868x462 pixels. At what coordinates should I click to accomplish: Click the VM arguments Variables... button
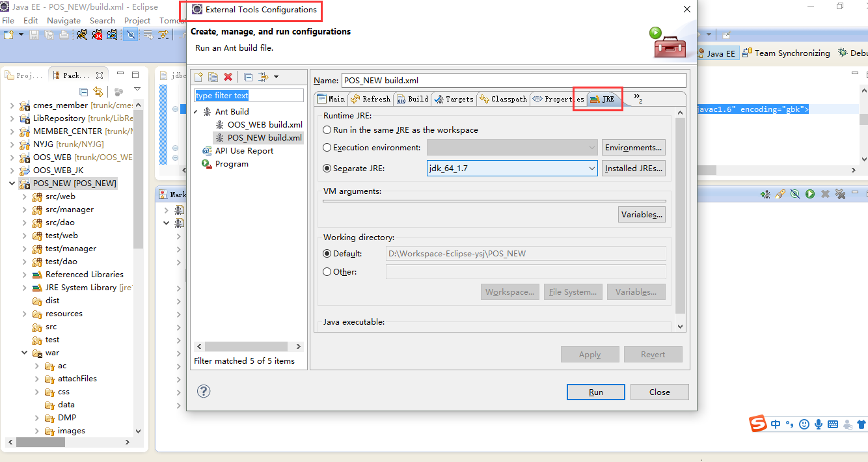click(642, 215)
